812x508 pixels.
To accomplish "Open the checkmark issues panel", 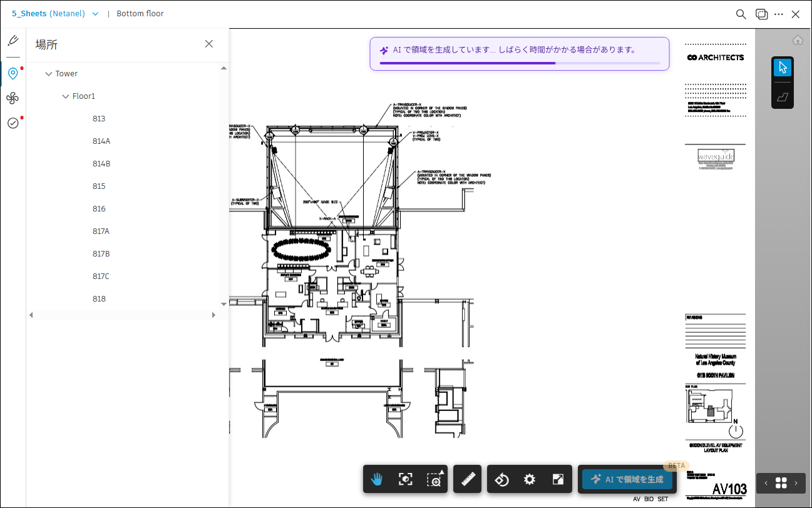I will (x=13, y=123).
